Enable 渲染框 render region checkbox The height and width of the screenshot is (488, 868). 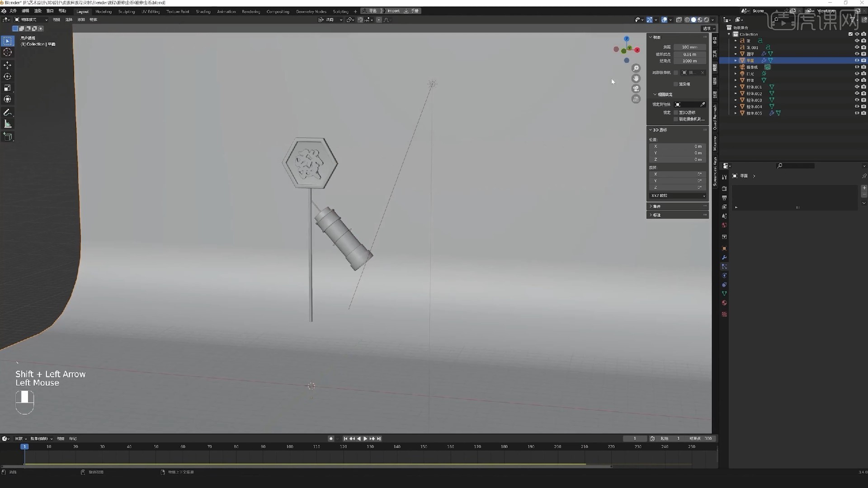pyautogui.click(x=676, y=84)
